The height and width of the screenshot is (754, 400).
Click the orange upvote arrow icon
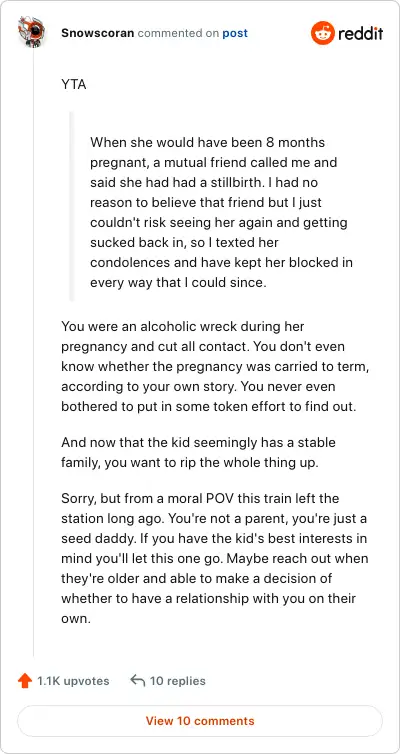point(25,681)
